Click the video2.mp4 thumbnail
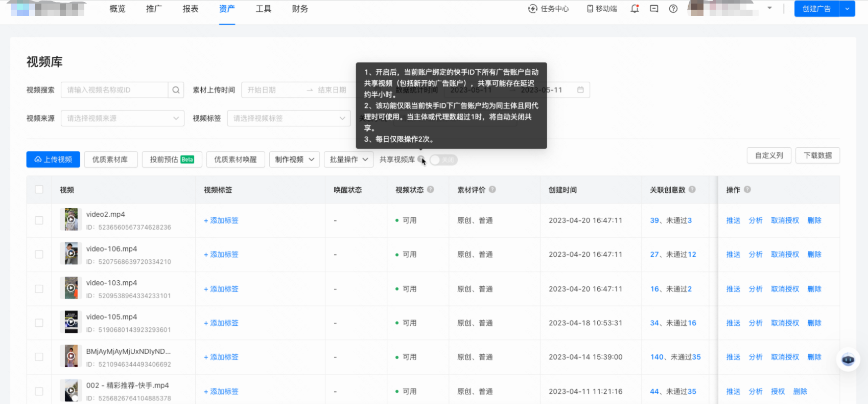Image resolution: width=868 pixels, height=404 pixels. click(71, 219)
